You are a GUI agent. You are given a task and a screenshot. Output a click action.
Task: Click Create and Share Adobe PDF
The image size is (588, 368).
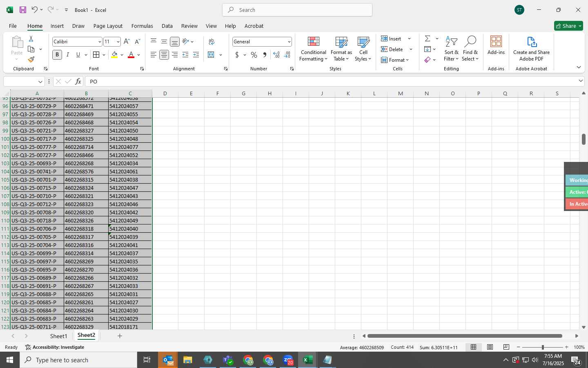click(x=531, y=49)
